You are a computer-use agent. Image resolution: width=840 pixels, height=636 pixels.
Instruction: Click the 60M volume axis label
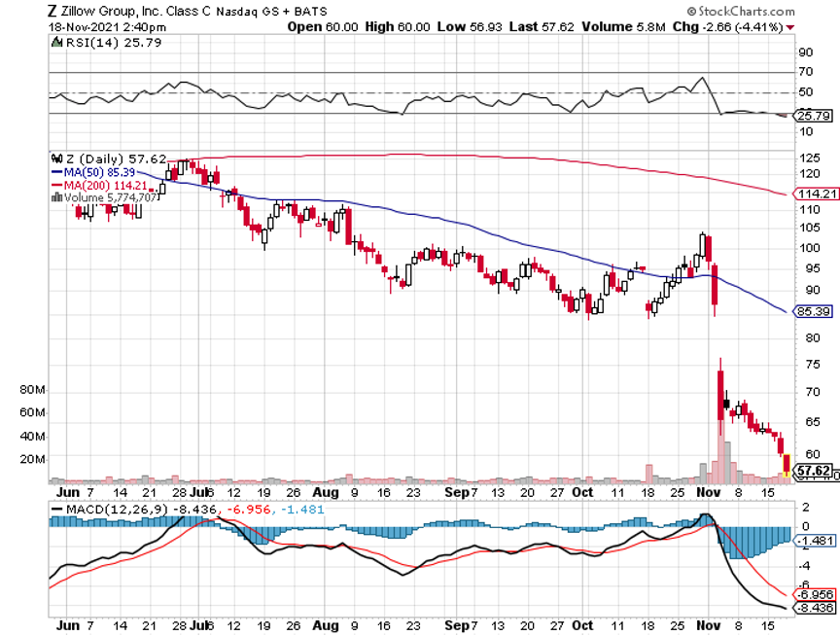[x=33, y=412]
